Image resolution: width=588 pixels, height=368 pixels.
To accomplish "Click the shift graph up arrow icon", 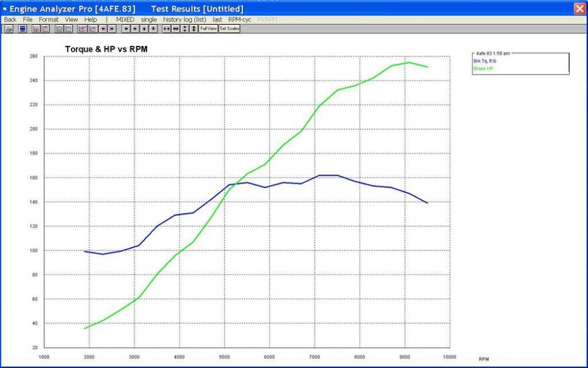I will coord(144,28).
